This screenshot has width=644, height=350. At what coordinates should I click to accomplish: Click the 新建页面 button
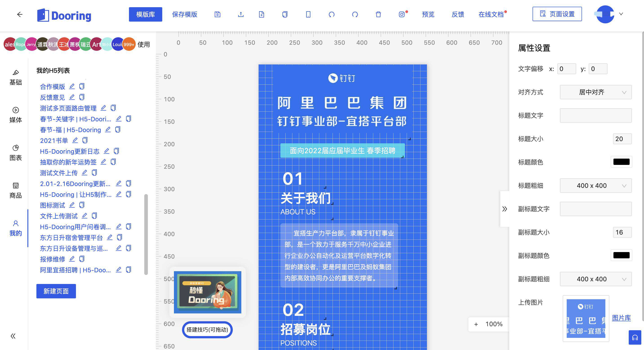(x=56, y=291)
